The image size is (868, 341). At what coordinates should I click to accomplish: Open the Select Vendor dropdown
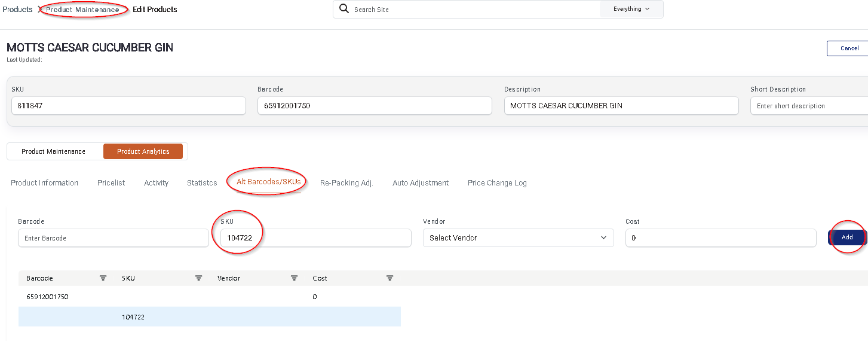(518, 238)
